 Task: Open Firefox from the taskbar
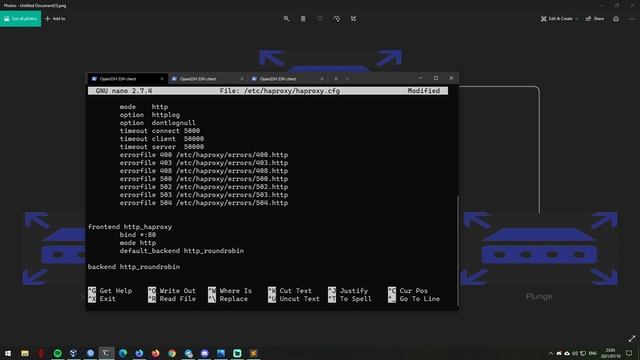[x=156, y=353]
